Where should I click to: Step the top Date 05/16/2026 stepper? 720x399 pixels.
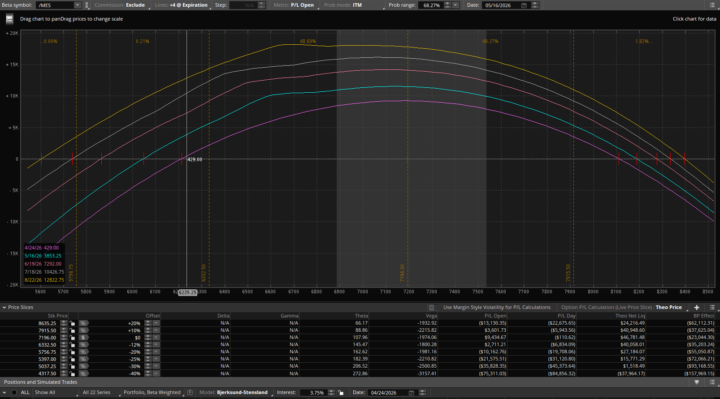(x=534, y=5)
